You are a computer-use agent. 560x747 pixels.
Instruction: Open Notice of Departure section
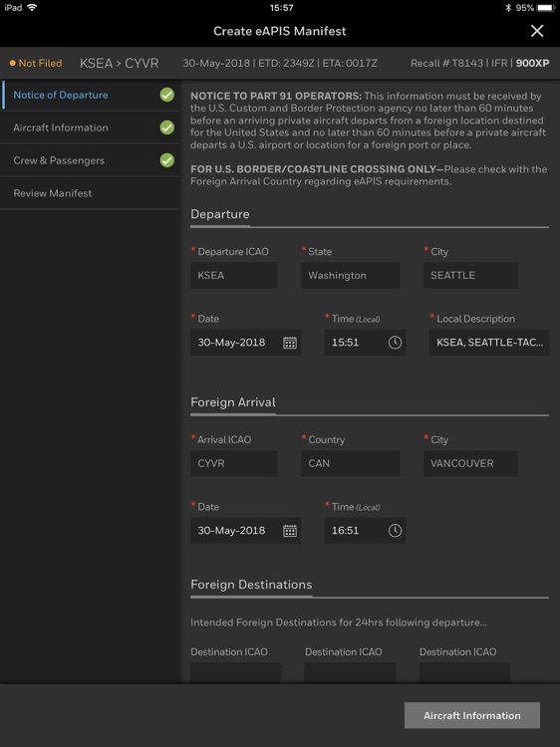coord(90,95)
